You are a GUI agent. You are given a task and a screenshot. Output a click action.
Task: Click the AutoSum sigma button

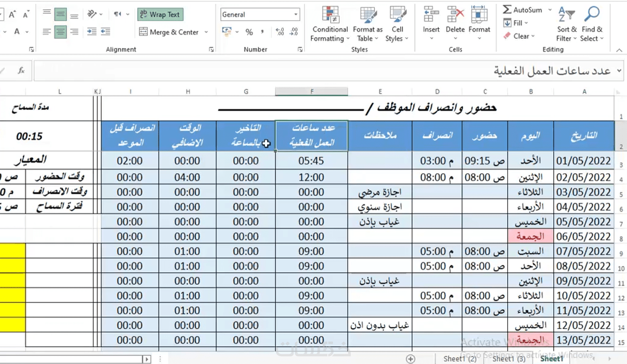click(522, 10)
